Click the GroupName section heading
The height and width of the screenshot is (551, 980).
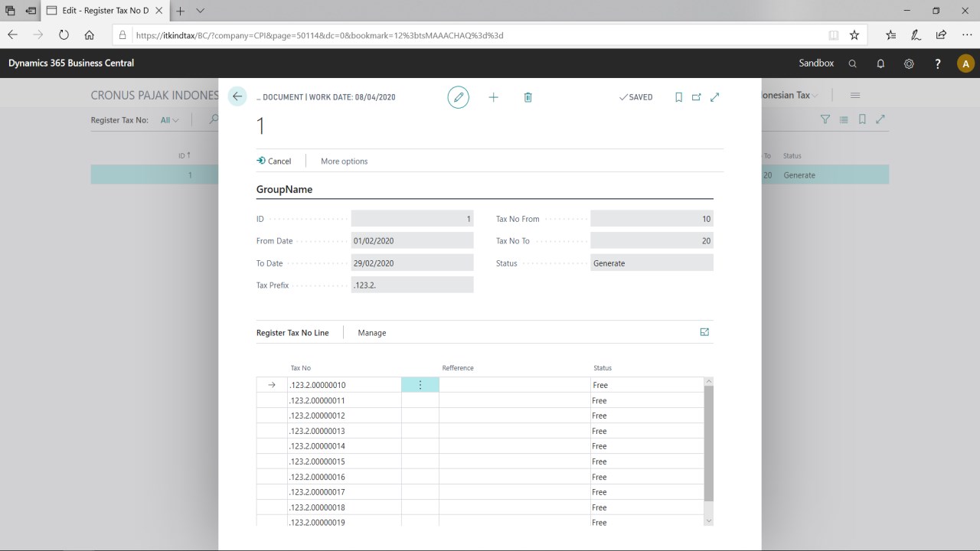284,190
